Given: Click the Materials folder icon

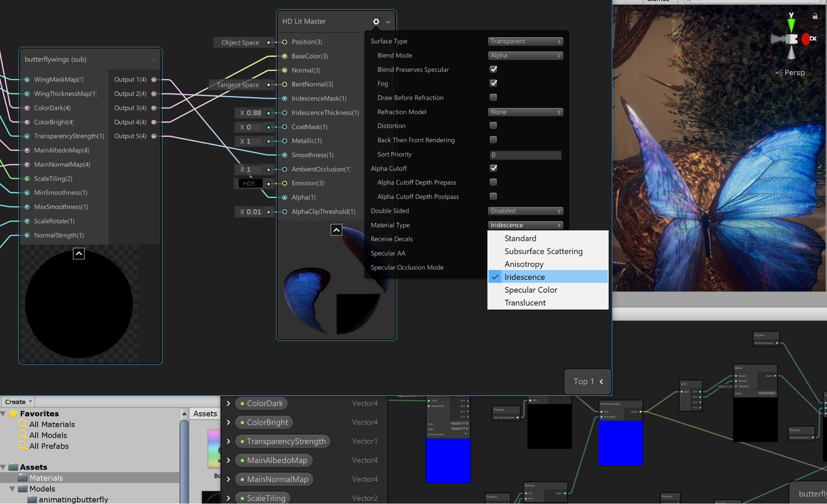Looking at the screenshot, I should pos(23,478).
